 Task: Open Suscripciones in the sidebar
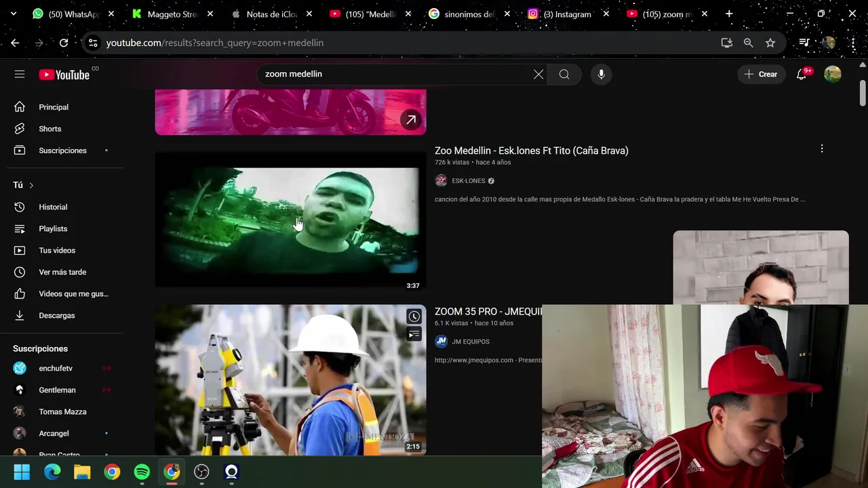(61, 150)
